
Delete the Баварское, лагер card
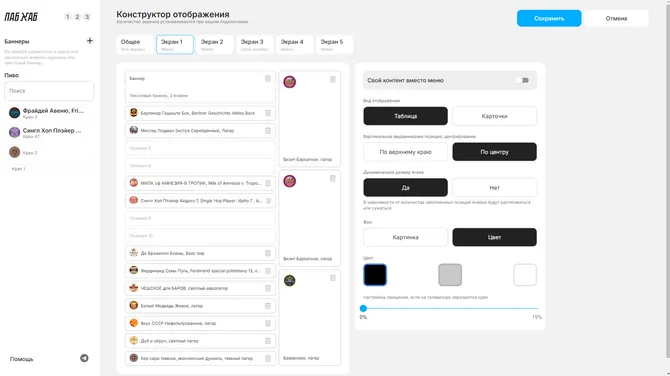pos(333,278)
